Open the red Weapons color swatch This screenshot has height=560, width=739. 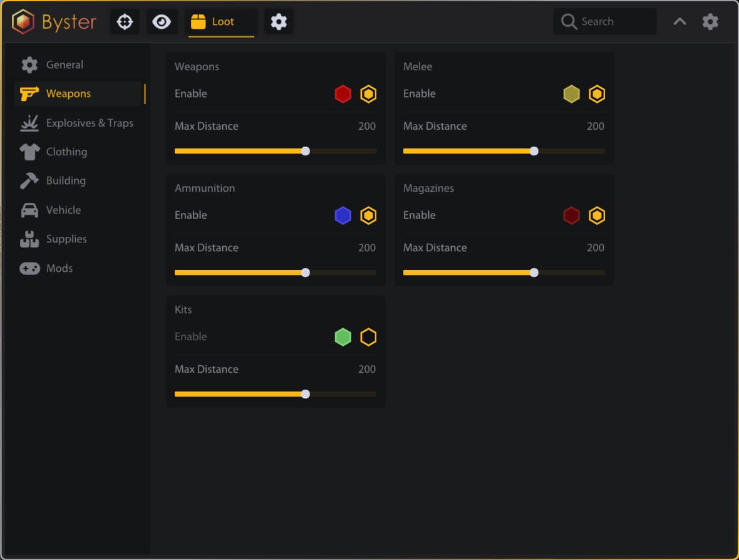[343, 94]
